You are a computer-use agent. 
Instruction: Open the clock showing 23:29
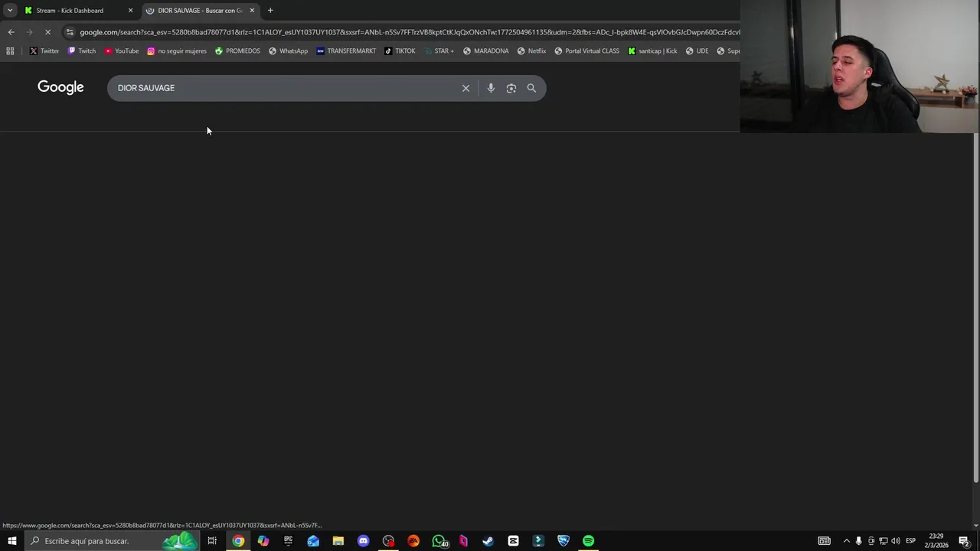937,541
